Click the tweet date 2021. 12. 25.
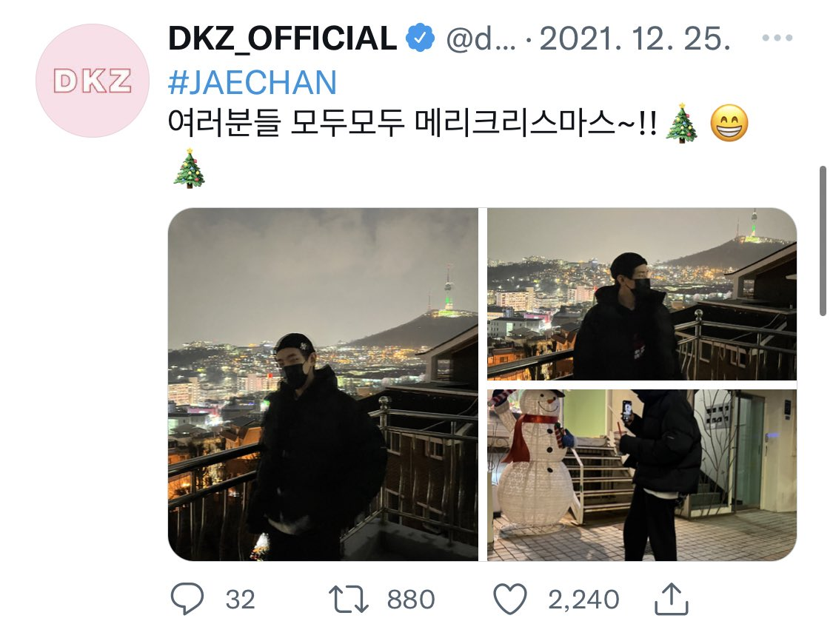 635,38
